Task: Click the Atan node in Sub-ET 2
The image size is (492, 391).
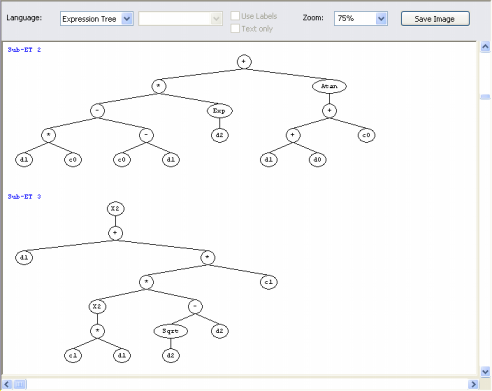Action: (x=329, y=86)
